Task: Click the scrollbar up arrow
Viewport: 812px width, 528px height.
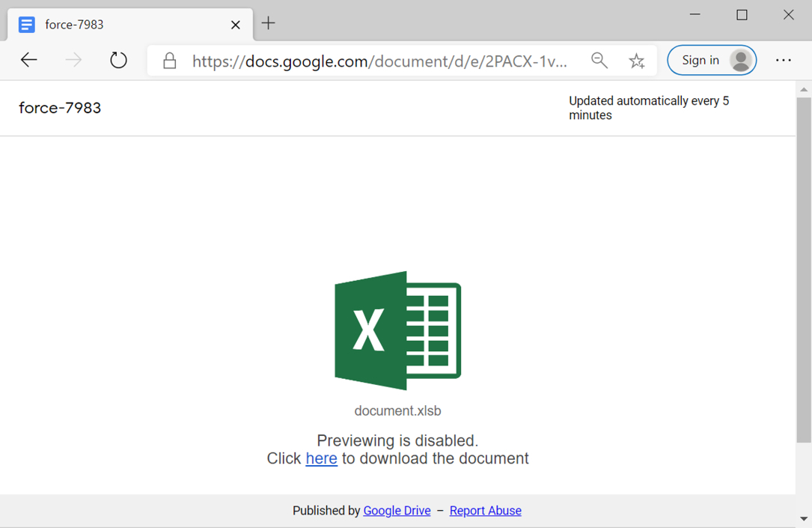Action: pyautogui.click(x=804, y=90)
